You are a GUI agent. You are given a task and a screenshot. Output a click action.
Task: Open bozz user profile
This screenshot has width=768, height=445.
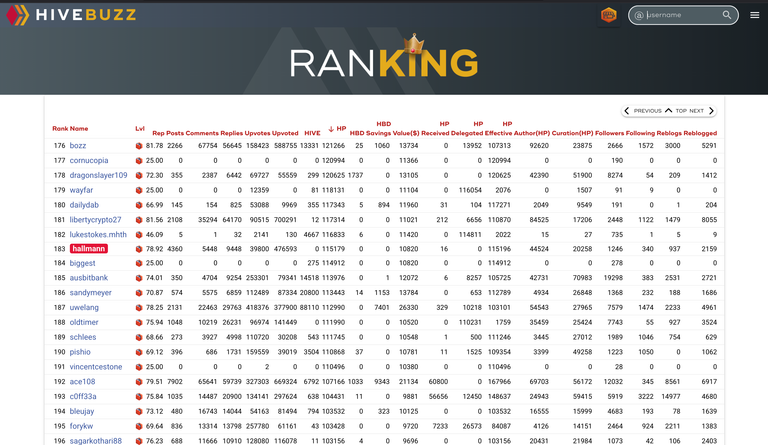click(x=78, y=146)
